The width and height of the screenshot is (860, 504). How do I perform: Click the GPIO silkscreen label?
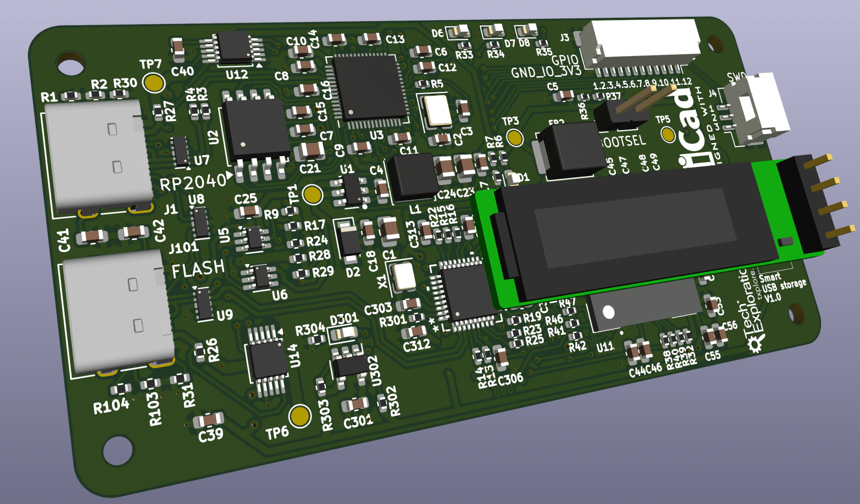pyautogui.click(x=565, y=60)
